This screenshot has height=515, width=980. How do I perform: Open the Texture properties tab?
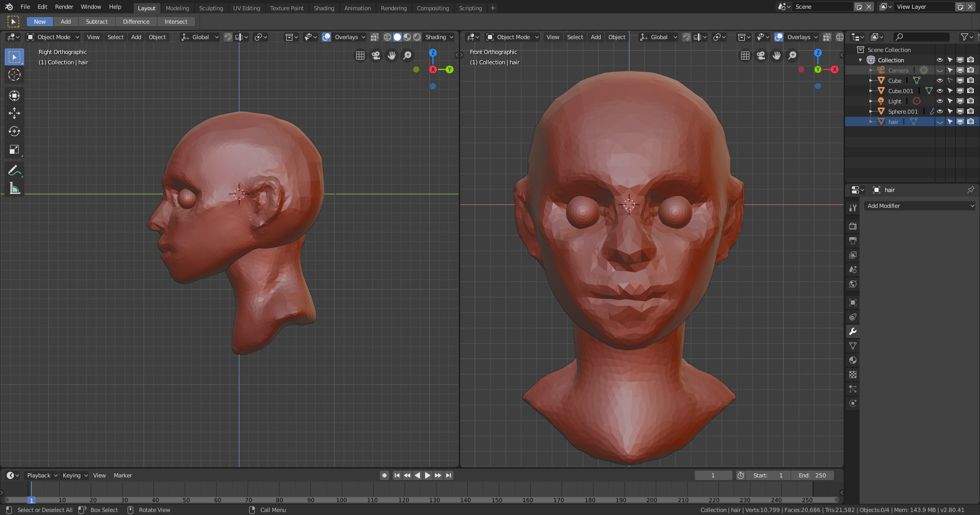(x=853, y=375)
